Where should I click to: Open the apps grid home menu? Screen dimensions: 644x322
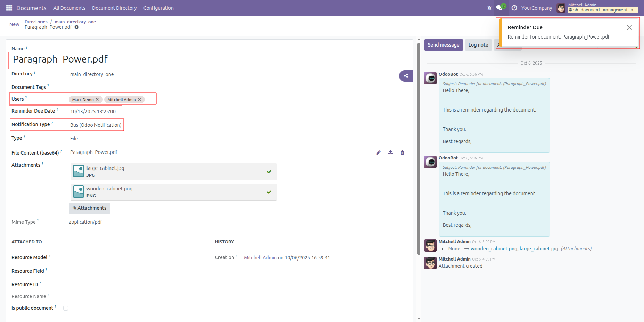coord(9,8)
